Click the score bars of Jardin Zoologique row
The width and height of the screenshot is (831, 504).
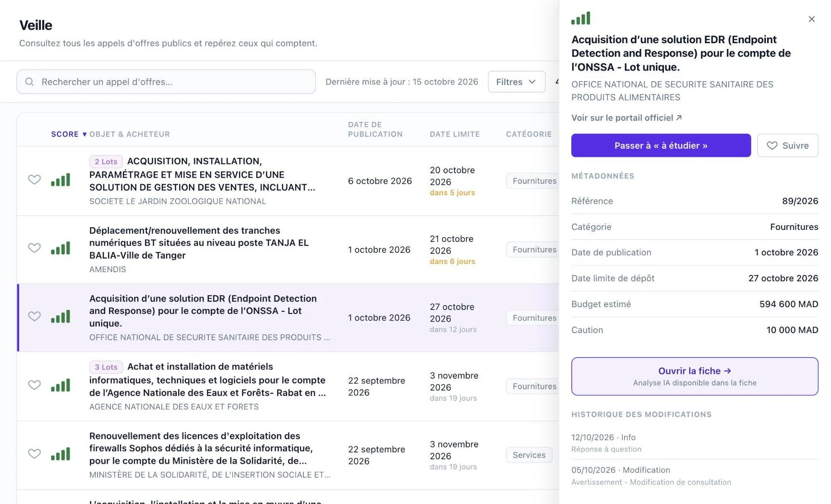pos(60,180)
